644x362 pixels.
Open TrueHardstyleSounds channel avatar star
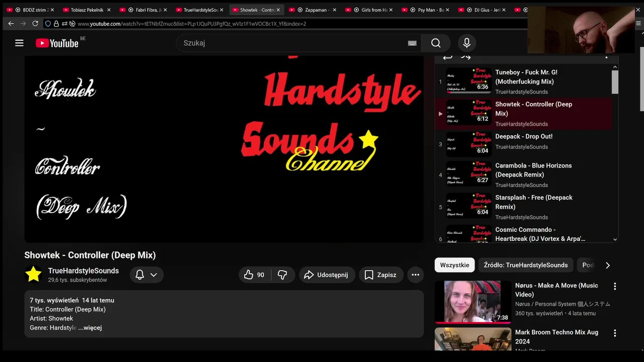tap(33, 275)
